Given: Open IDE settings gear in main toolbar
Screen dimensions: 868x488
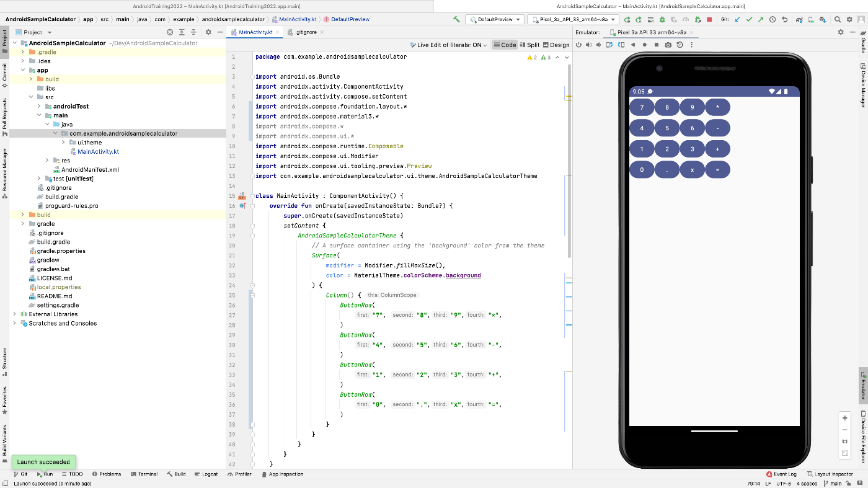Looking at the screenshot, I should (849, 19).
